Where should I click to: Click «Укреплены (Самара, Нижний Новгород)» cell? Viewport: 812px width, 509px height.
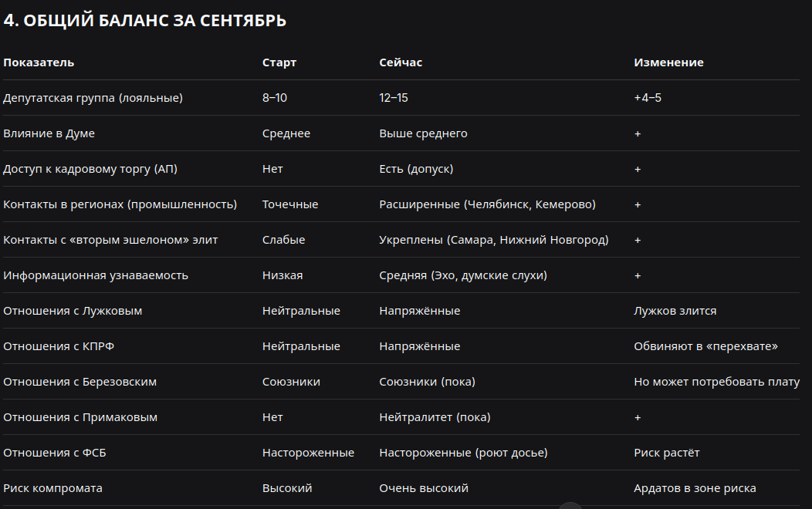tap(494, 240)
